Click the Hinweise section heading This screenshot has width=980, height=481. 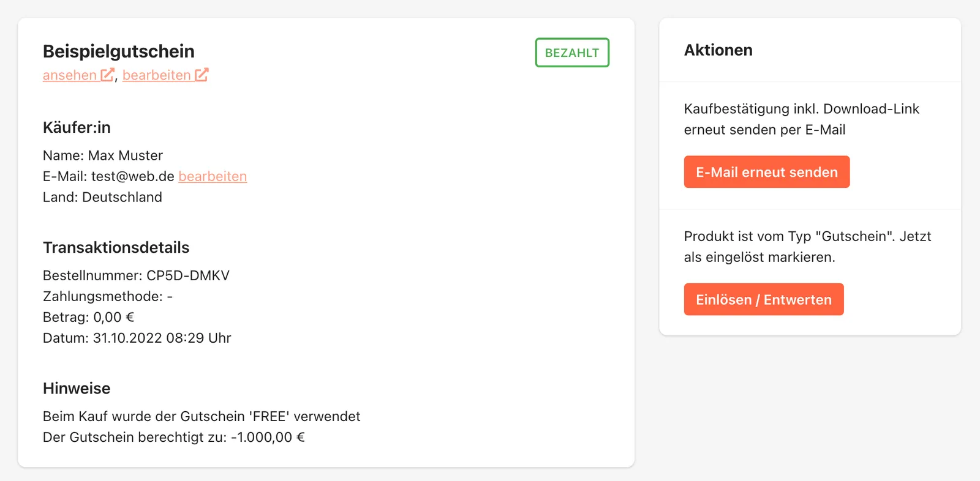pos(77,388)
